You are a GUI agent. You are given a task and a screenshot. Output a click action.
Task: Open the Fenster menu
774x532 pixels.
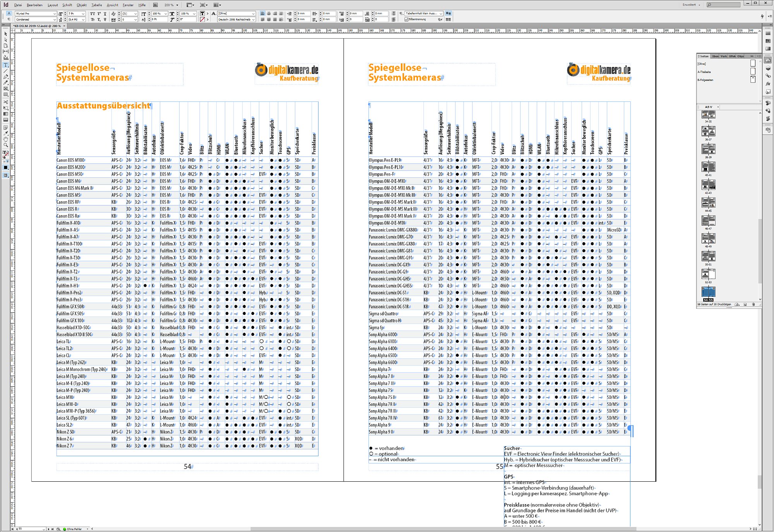click(x=128, y=5)
